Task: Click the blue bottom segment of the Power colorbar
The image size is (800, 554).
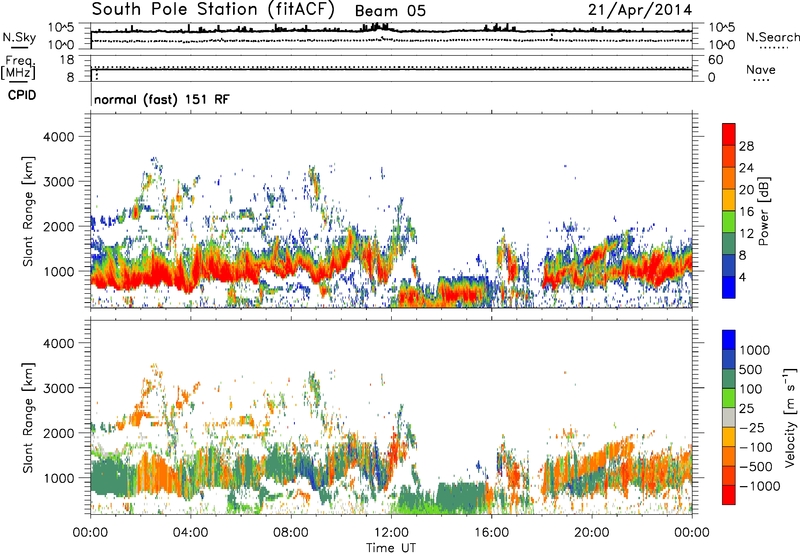Action: click(x=729, y=287)
